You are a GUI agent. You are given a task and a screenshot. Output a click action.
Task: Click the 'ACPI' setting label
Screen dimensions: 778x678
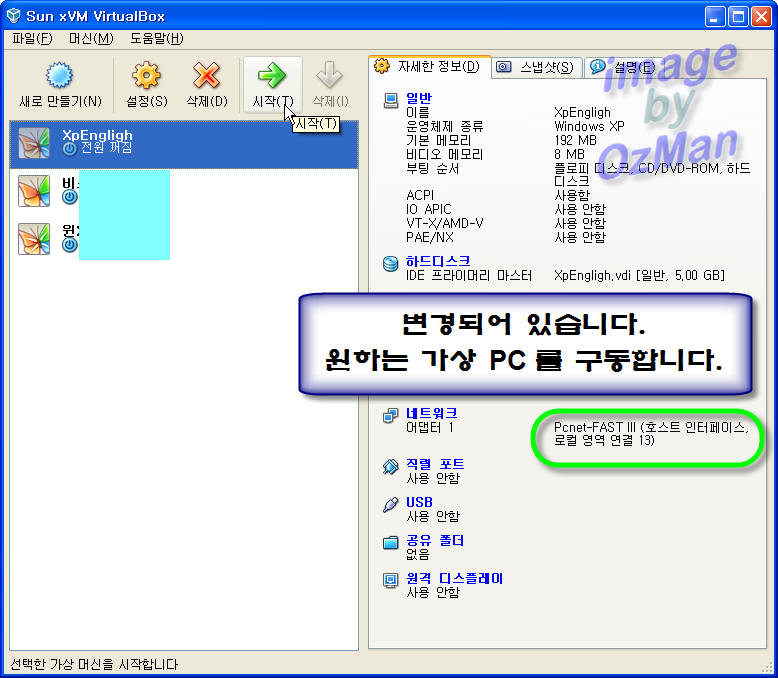[420, 195]
